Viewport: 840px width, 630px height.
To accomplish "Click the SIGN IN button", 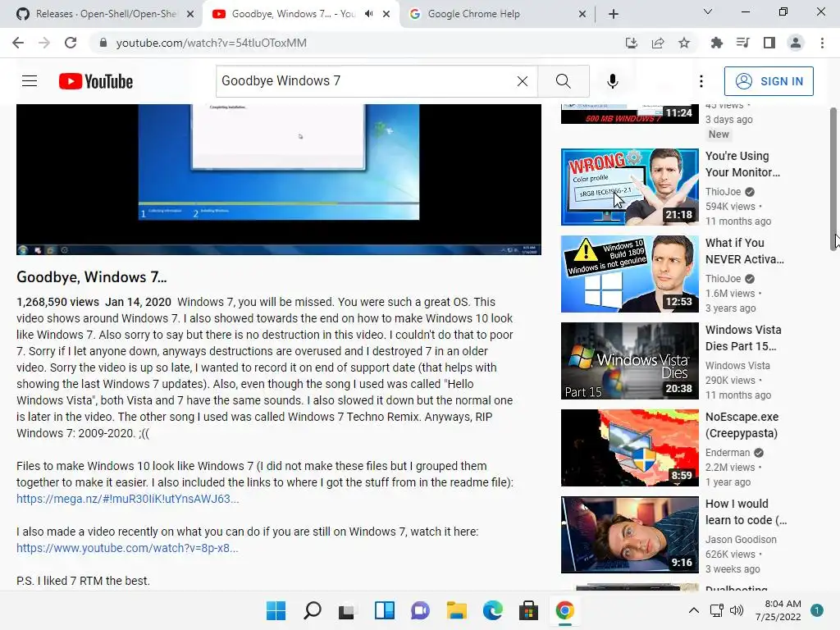I will point(769,81).
